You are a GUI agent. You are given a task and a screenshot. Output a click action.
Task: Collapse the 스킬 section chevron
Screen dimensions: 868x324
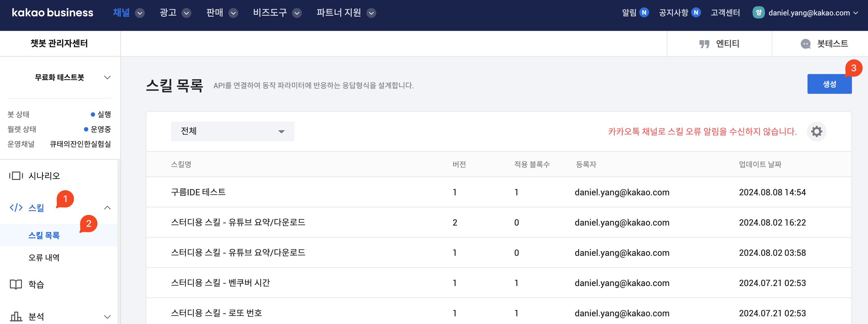point(107,207)
